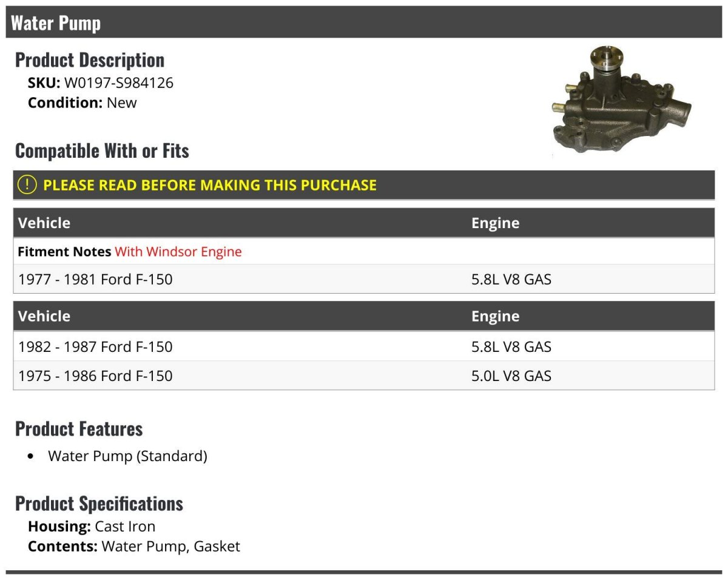Click the second table's Engine column header
Viewport: 728px width, 580px height.
click(496, 316)
